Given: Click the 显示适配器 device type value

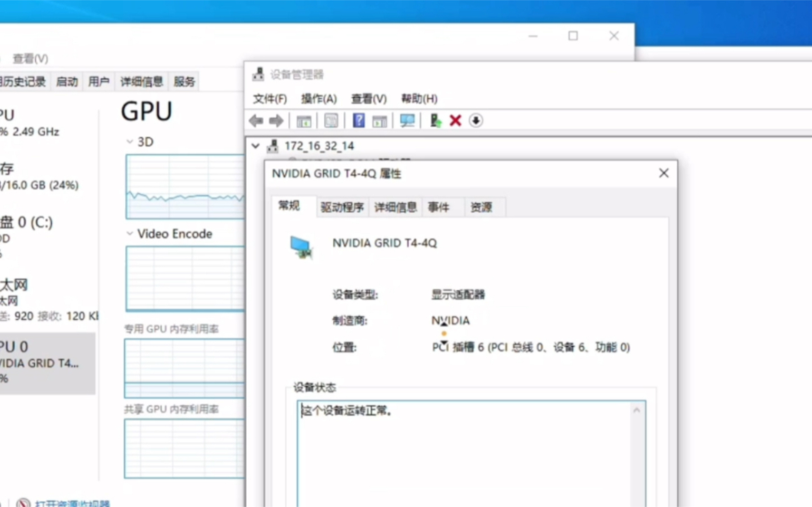Looking at the screenshot, I should [458, 294].
